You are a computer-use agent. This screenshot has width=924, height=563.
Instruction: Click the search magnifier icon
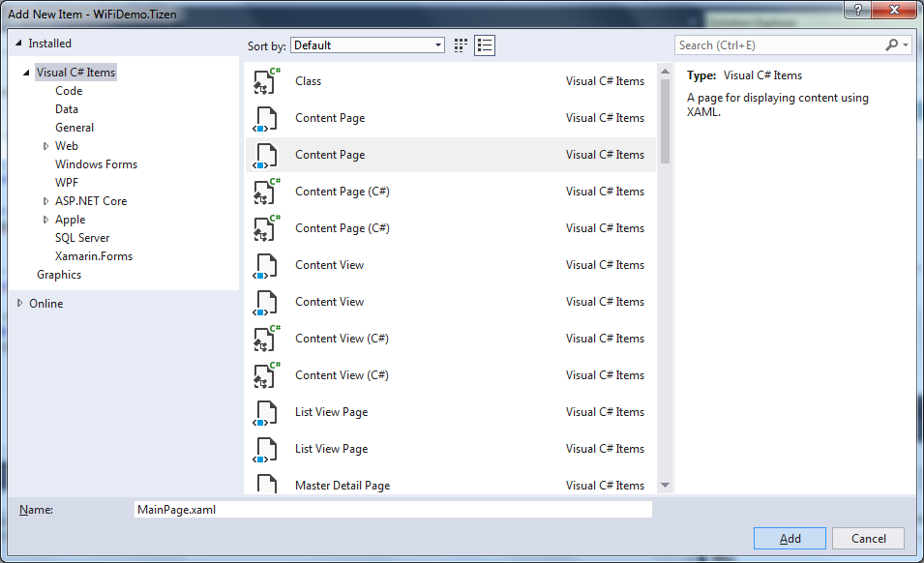pyautogui.click(x=892, y=45)
